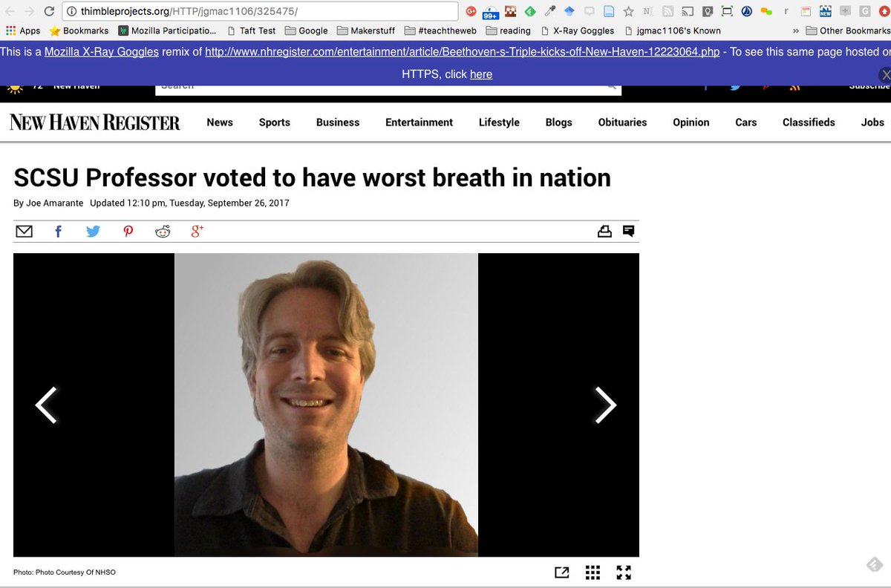Image resolution: width=891 pixels, height=588 pixels.
Task: Click the eyedropper color picker extension
Action: pyautogui.click(x=550, y=11)
